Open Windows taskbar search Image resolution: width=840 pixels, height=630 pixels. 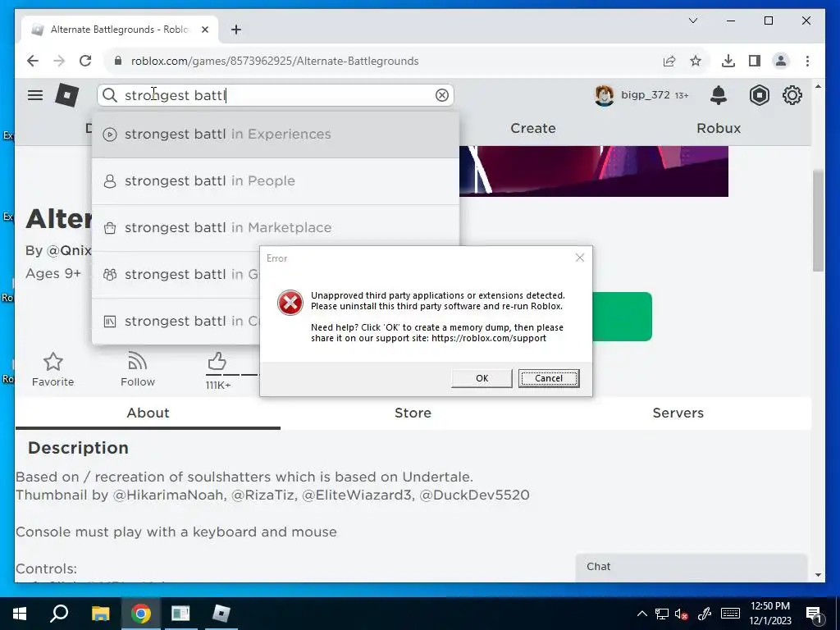pyautogui.click(x=59, y=614)
